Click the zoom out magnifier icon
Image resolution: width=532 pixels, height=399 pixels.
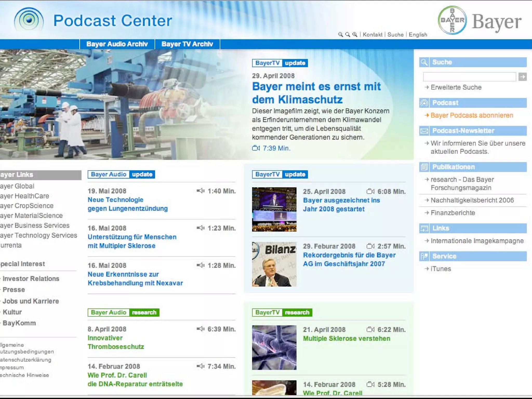[x=340, y=35]
